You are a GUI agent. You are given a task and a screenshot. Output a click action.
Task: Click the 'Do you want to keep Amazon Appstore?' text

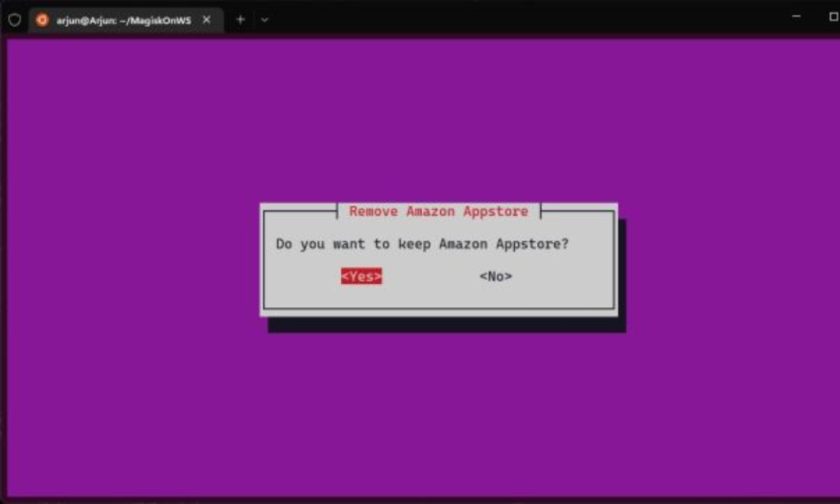click(422, 245)
